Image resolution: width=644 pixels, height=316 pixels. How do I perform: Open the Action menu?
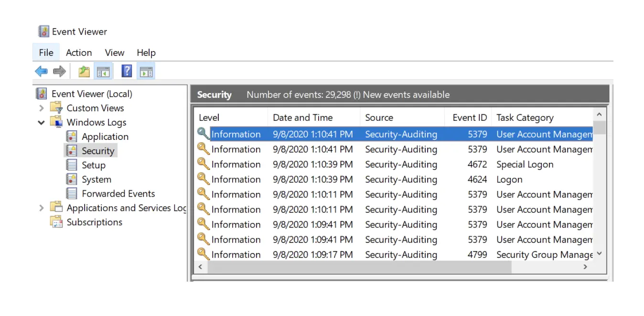tap(79, 53)
